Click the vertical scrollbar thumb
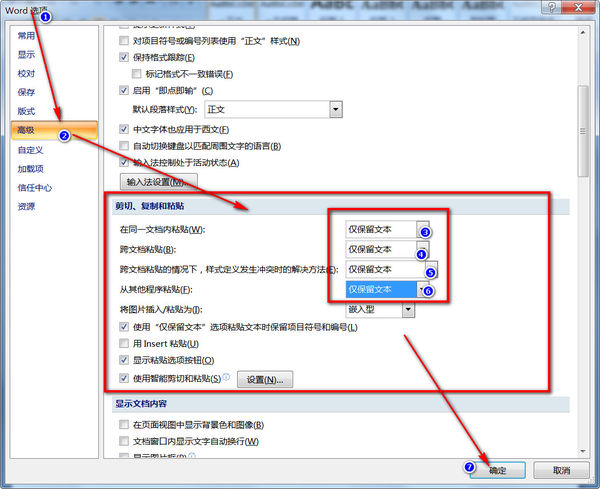This screenshot has width=600, height=489. click(583, 131)
